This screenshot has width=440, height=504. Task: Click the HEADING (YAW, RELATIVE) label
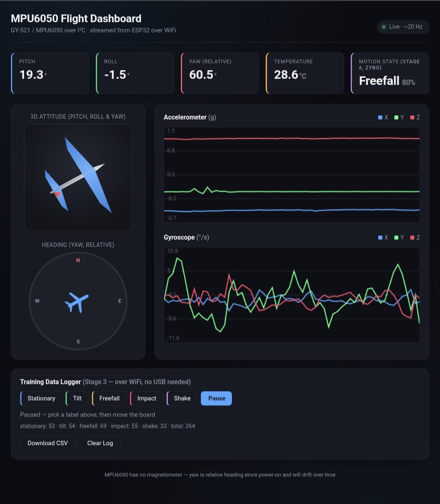coord(78,245)
